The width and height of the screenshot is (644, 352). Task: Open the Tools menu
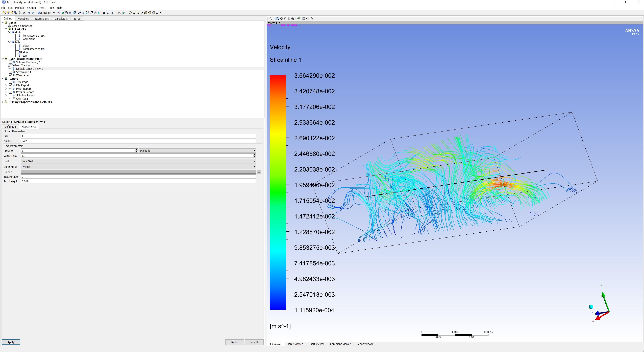[x=51, y=8]
